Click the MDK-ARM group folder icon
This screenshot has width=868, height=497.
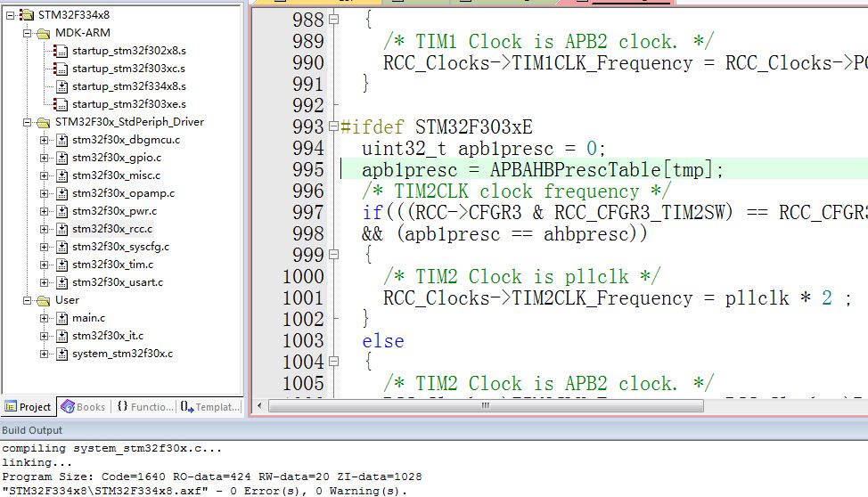(44, 33)
